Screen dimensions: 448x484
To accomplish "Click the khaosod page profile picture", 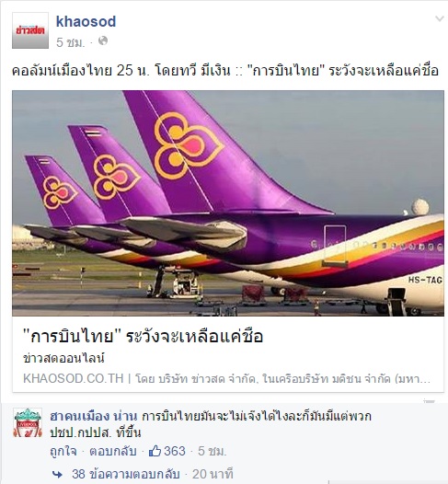I will (30, 30).
